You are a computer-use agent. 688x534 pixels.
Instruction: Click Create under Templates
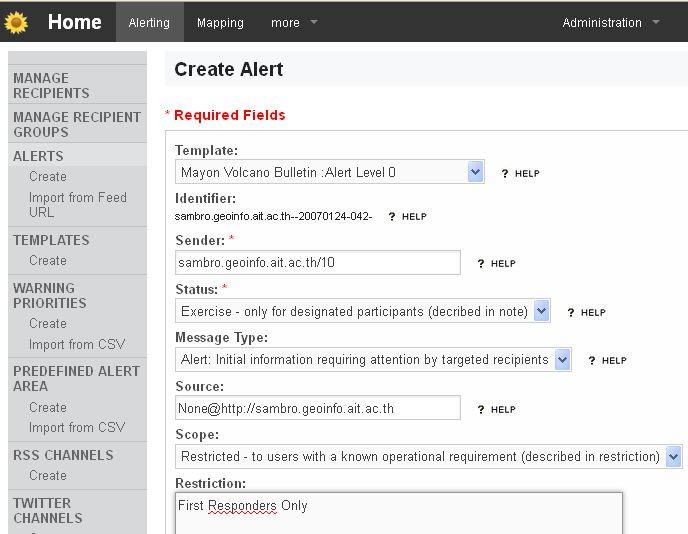pos(48,260)
